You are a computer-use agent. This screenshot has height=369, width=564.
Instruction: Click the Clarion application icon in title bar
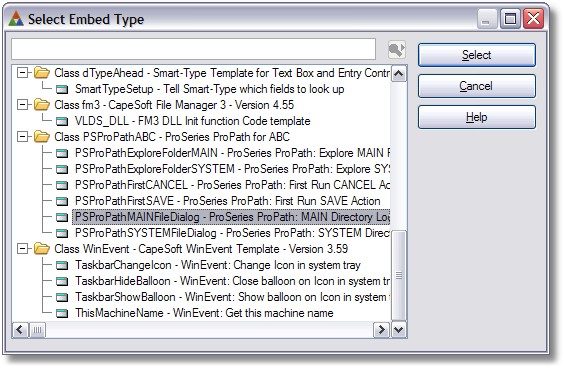point(16,19)
